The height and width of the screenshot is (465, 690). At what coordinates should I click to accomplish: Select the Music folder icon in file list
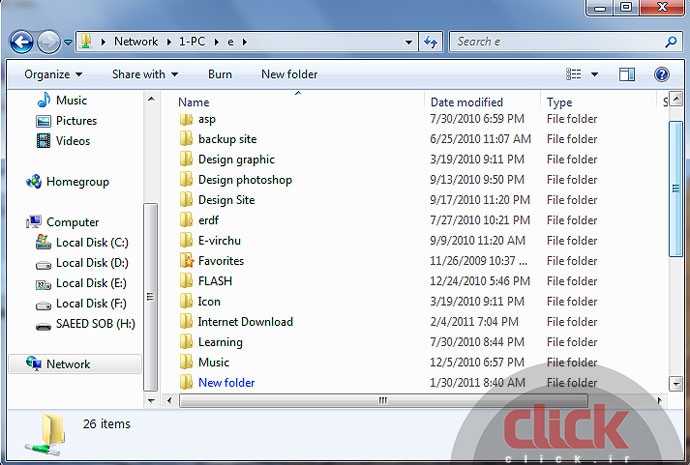point(186,362)
